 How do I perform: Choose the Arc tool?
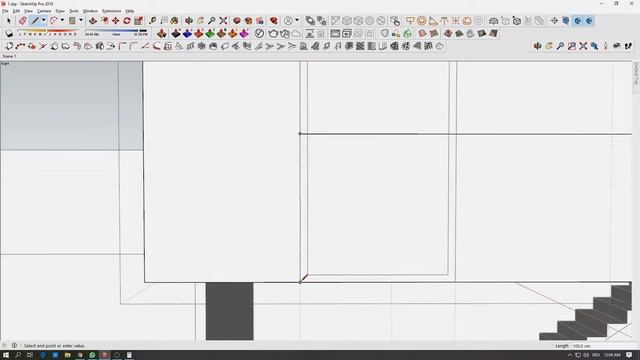pyautogui.click(x=53, y=20)
